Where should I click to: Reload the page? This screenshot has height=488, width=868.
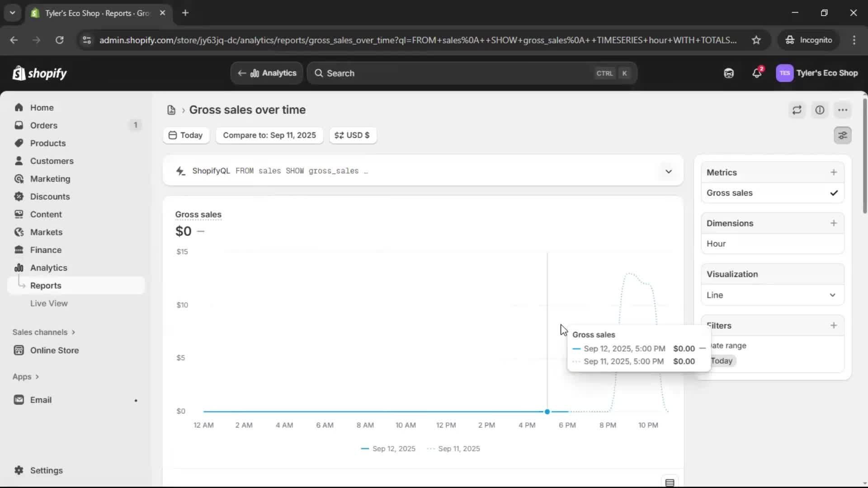[x=59, y=40]
